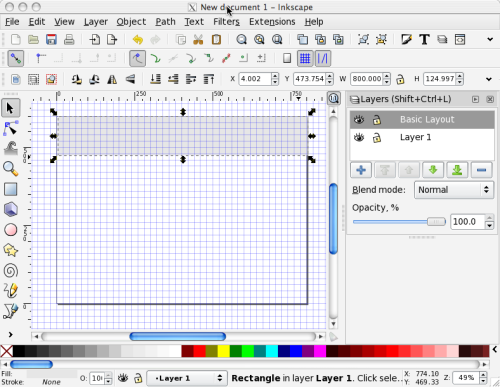500x387 pixels.
Task: Delete current layer minus button
Action: [481, 170]
